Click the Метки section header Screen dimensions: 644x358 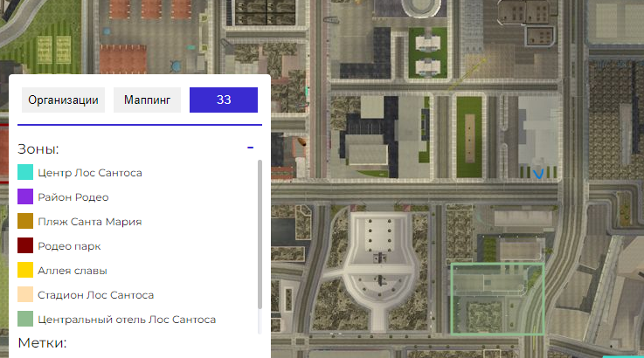[42, 343]
